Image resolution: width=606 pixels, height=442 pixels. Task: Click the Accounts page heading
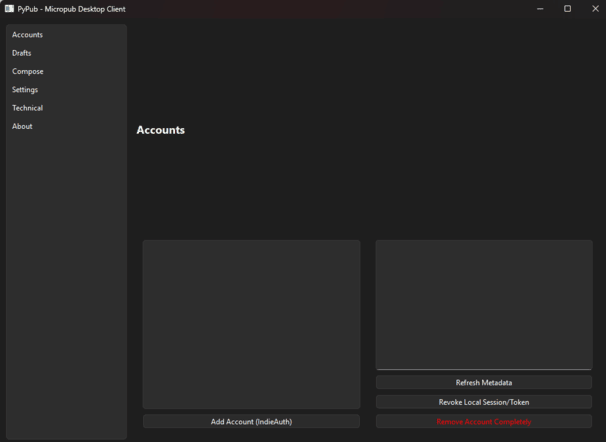pos(161,130)
